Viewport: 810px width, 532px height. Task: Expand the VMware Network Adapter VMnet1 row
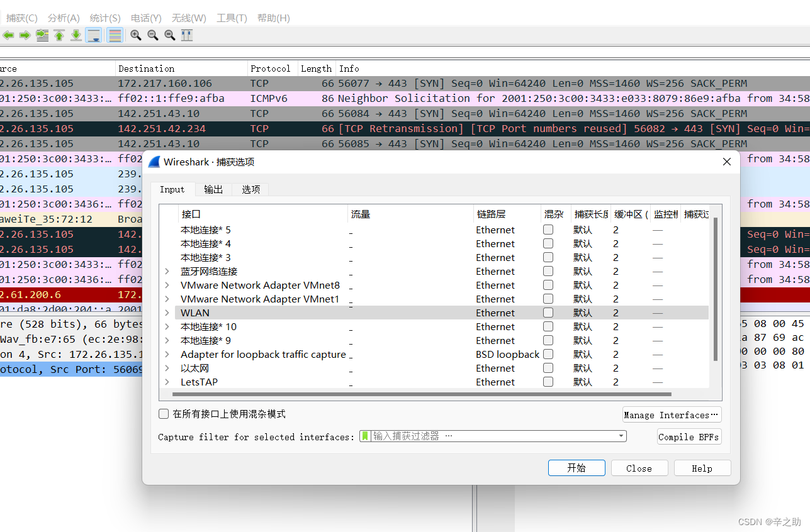coord(167,299)
